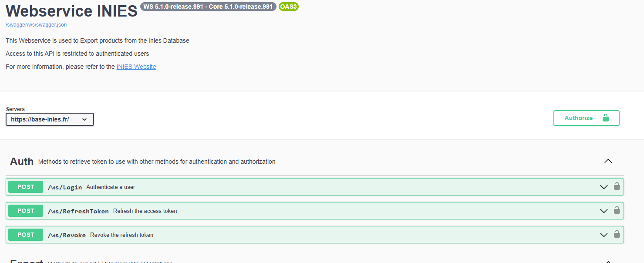Expand the /ws/RefreshToken endpoint chevron
644x263 pixels.
[604, 211]
